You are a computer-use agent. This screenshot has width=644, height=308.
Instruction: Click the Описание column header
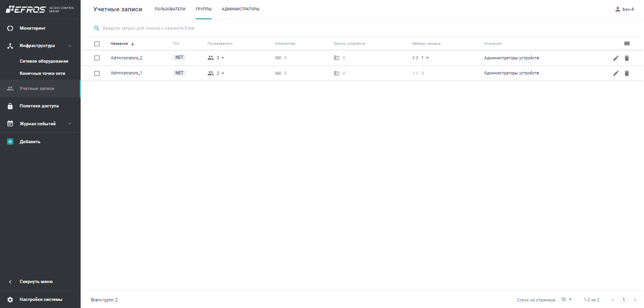(493, 43)
